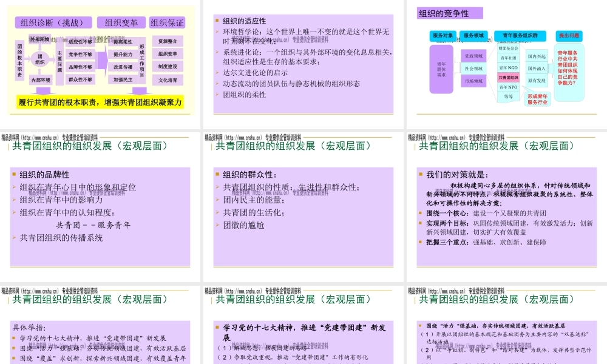Select the 文化培育 box
The image size is (607, 364).
[x=168, y=80]
